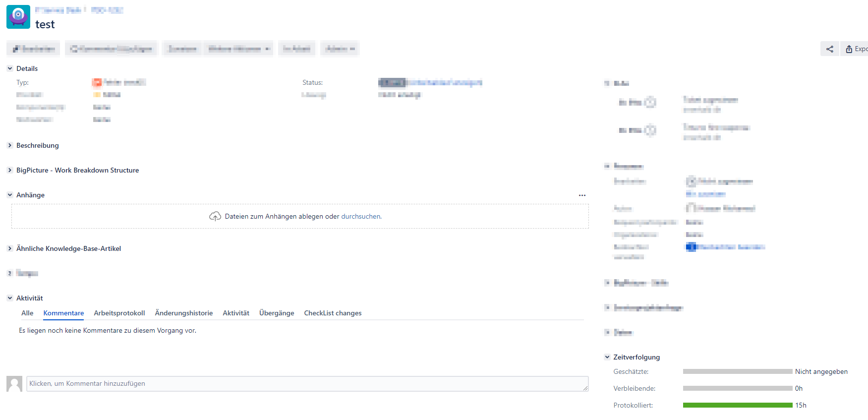This screenshot has width=868, height=420.
Task: Open the share issue icon button
Action: coord(830,49)
